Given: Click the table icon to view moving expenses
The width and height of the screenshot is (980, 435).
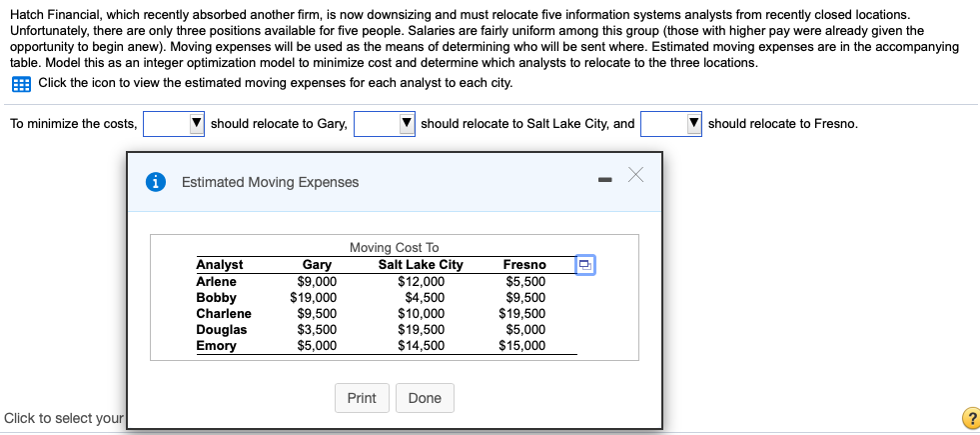Looking at the screenshot, I should (21, 83).
